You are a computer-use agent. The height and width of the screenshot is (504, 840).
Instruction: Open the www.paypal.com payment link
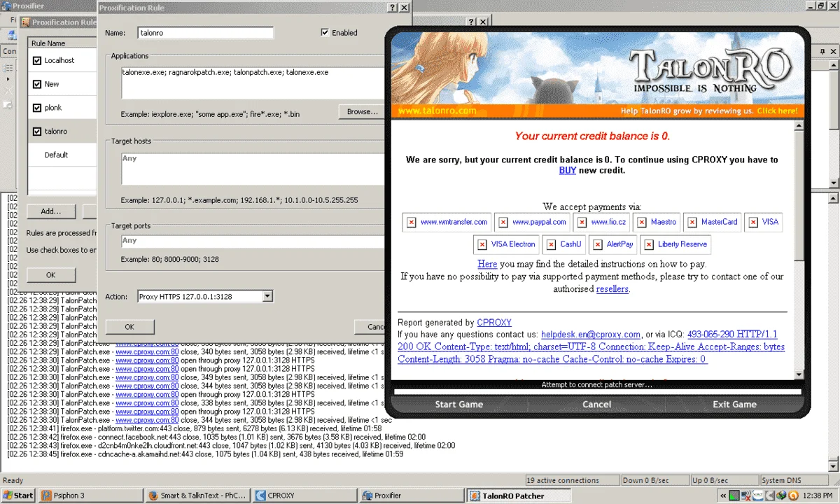coord(539,222)
